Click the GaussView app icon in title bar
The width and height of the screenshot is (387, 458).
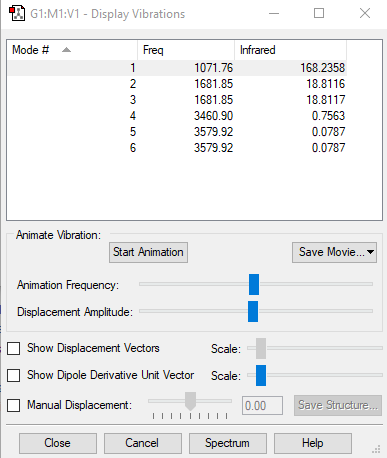point(17,14)
